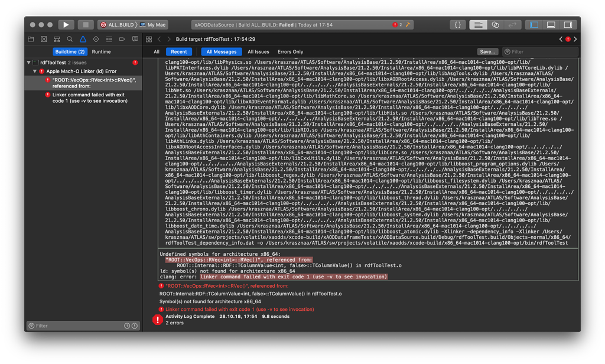Image resolution: width=605 pixels, height=364 pixels.
Task: Go forward in editor history
Action: 168,39
